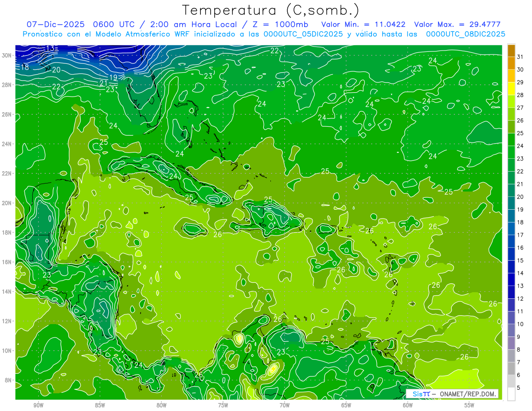Click the '90W' longitude axis label
This screenshot has width=532, height=411.
[38, 405]
